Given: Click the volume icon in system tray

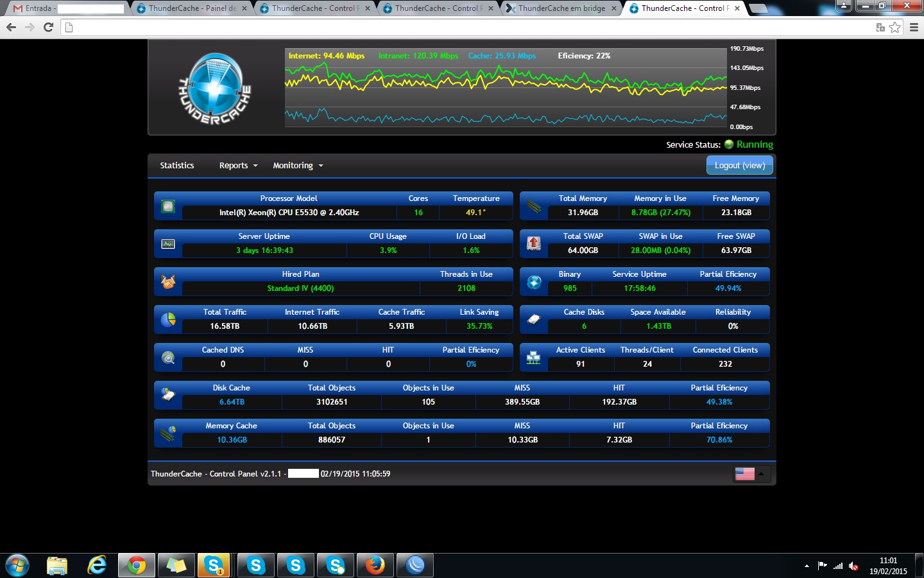Looking at the screenshot, I should tap(853, 566).
